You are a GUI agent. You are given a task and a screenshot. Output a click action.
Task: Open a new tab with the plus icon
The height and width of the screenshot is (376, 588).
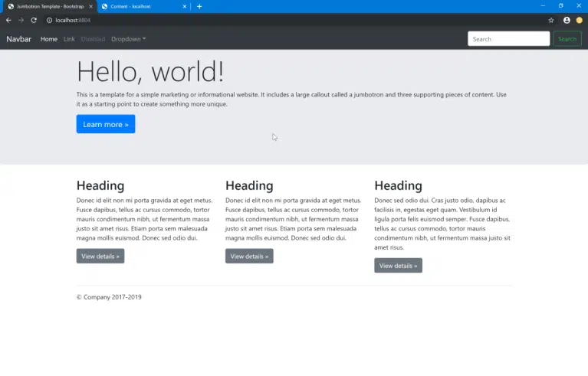click(x=199, y=6)
